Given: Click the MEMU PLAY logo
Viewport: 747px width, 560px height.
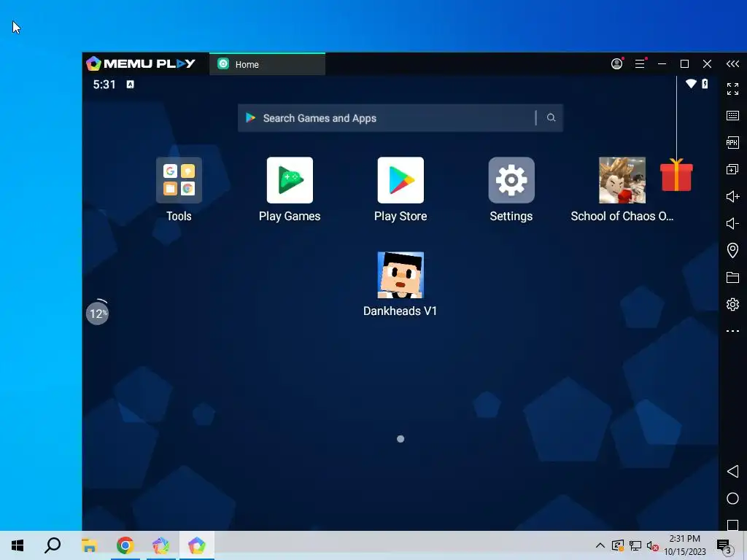Looking at the screenshot, I should point(141,63).
